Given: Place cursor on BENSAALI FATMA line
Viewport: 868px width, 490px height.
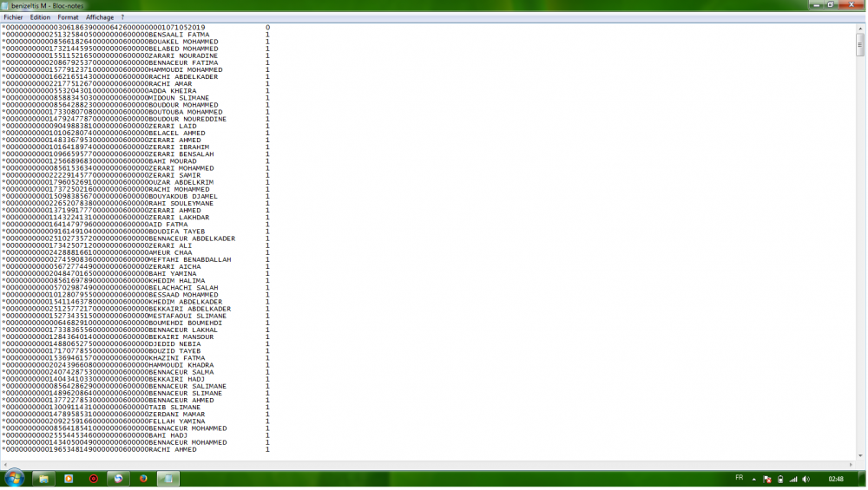Looking at the screenshot, I should (181, 35).
